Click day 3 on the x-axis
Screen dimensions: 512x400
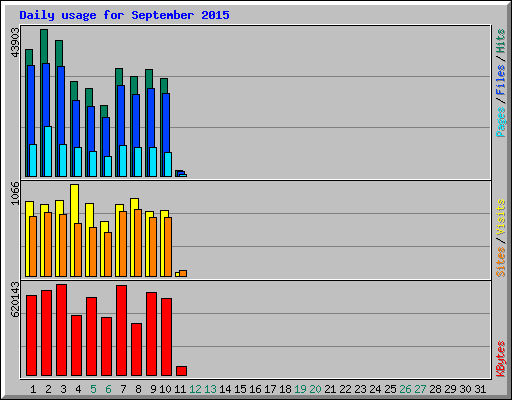(63, 389)
